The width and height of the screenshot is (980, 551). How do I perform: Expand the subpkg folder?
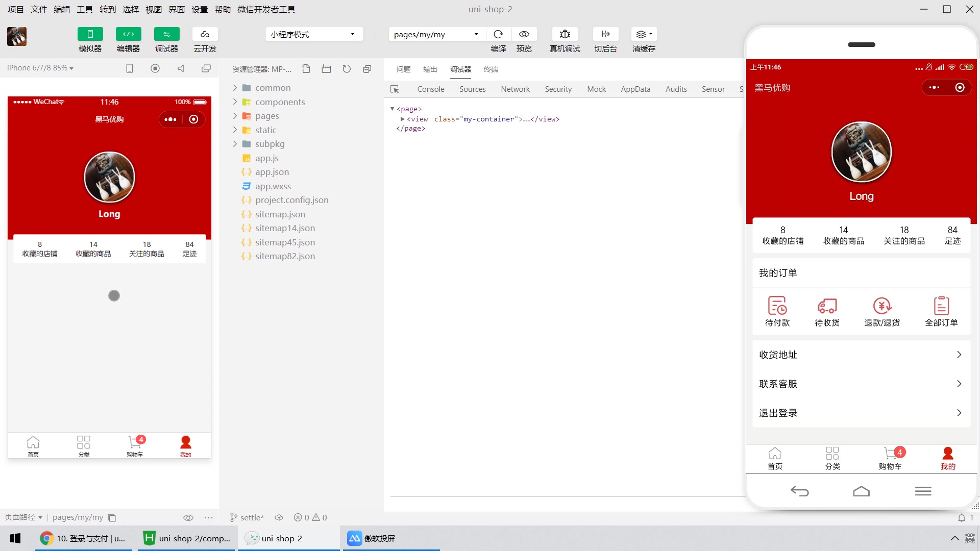point(235,144)
